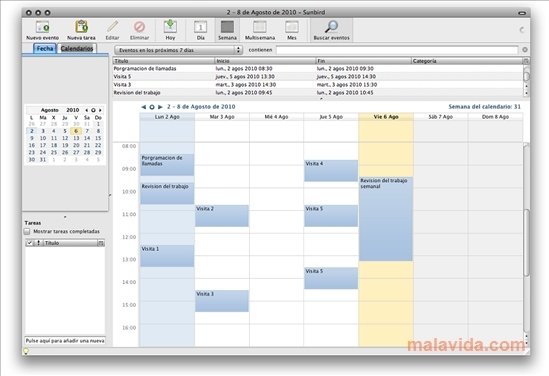Viewport: 549px width, 376px height.
Task: Click the 2010 year selector
Action: (x=73, y=110)
